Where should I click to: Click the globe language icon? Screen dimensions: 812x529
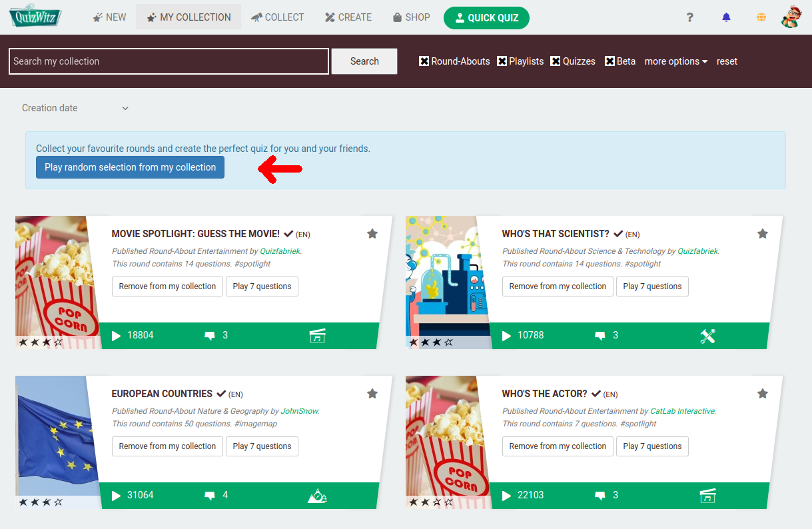pos(761,17)
